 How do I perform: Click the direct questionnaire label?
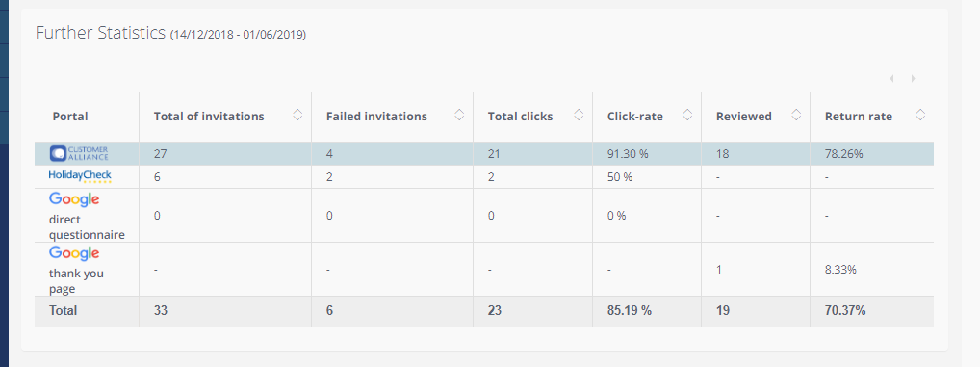click(87, 227)
